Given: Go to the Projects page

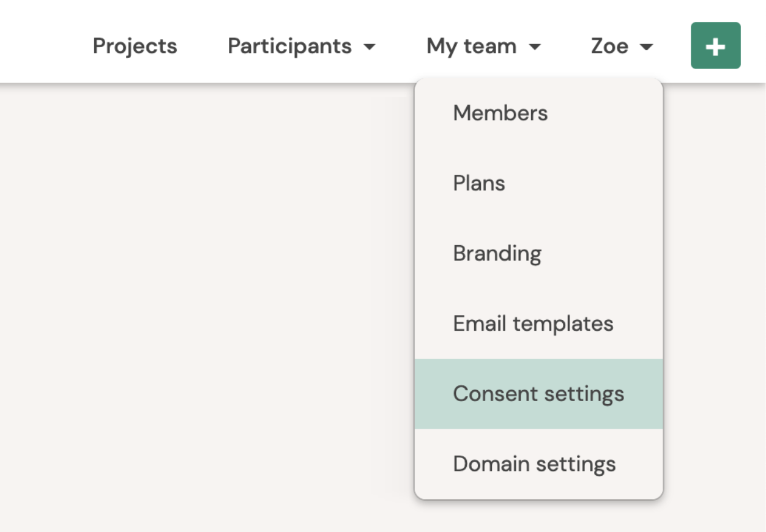Looking at the screenshot, I should tap(135, 46).
